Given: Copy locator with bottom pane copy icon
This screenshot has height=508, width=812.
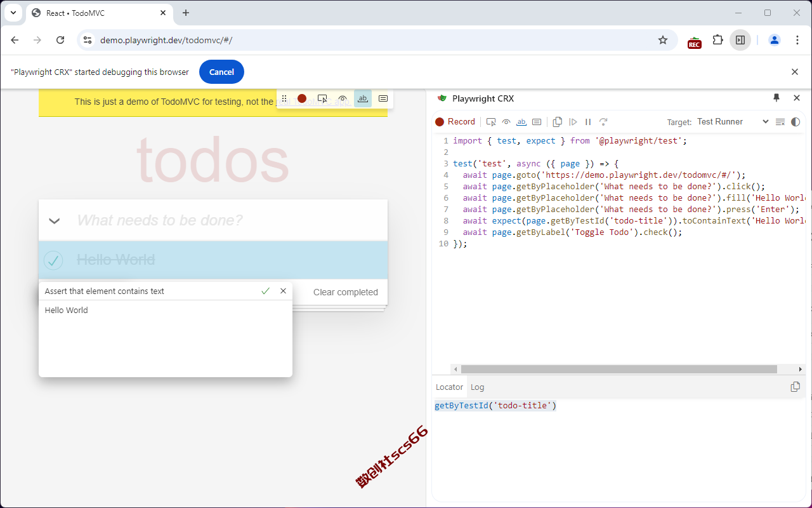Looking at the screenshot, I should pos(795,387).
